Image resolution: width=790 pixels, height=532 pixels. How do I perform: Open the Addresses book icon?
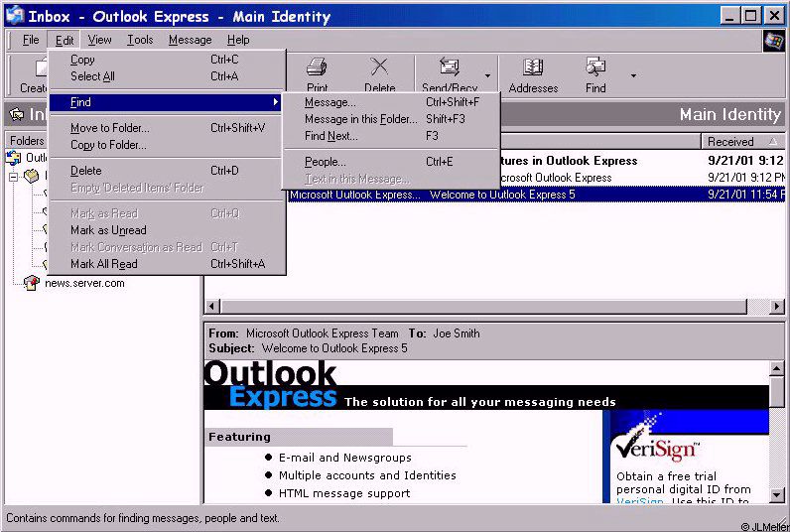pos(533,67)
